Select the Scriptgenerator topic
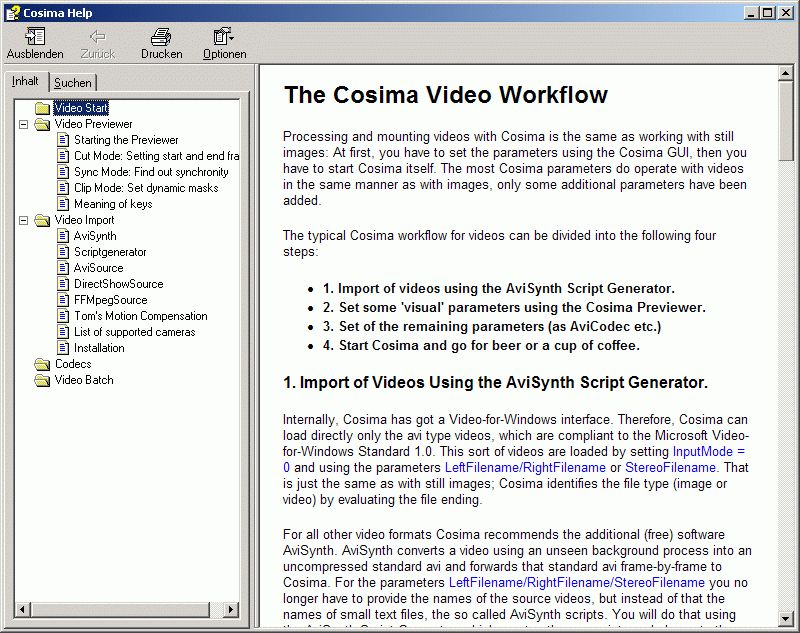Viewport: 800px width, 633px height. pos(110,252)
